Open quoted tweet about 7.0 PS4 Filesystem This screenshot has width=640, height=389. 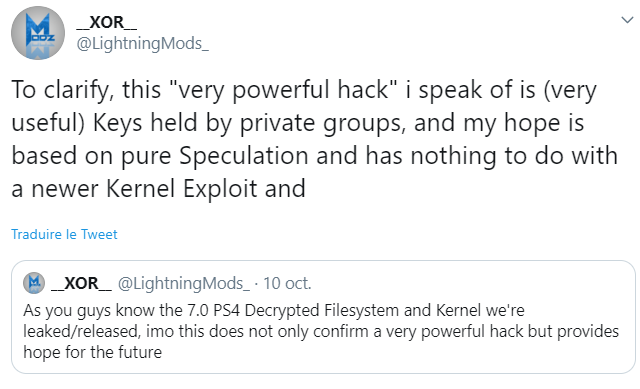click(323, 317)
